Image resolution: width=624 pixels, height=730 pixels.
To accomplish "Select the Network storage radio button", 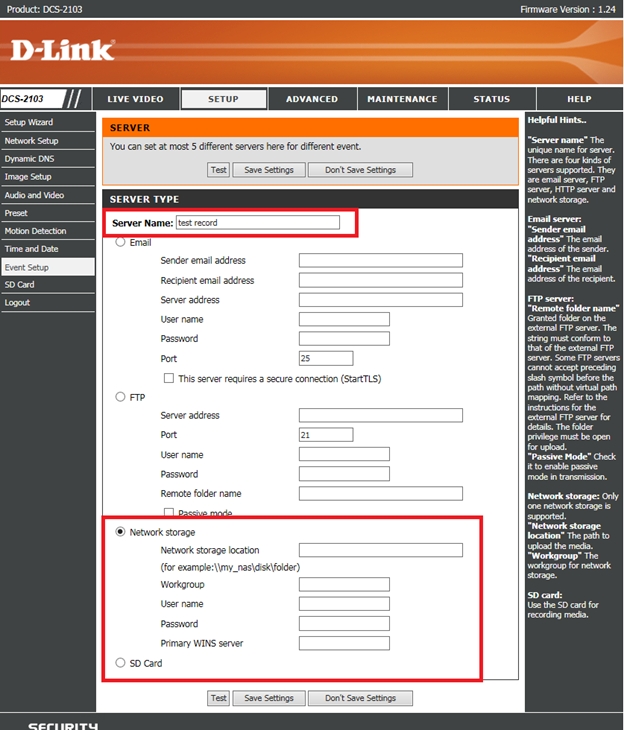I will coord(122,532).
